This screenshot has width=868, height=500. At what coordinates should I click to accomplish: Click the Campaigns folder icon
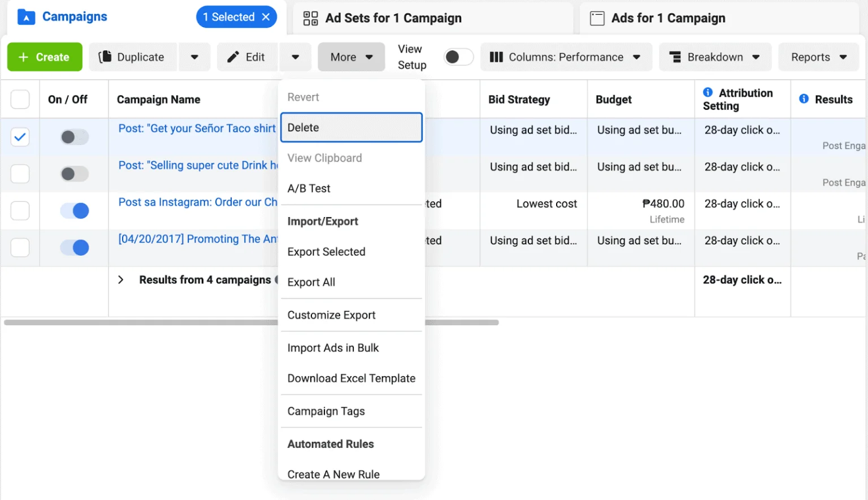[26, 17]
